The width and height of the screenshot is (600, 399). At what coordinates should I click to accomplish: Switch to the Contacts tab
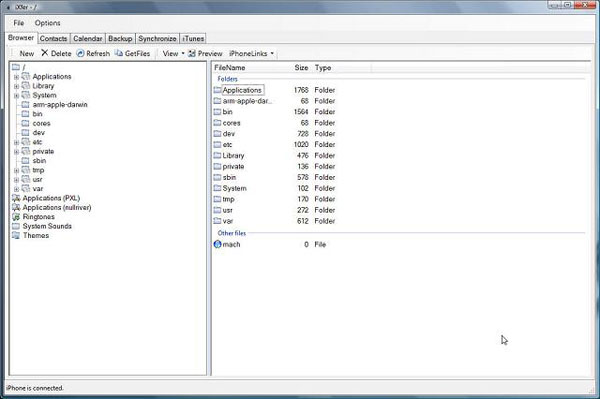pyautogui.click(x=53, y=39)
